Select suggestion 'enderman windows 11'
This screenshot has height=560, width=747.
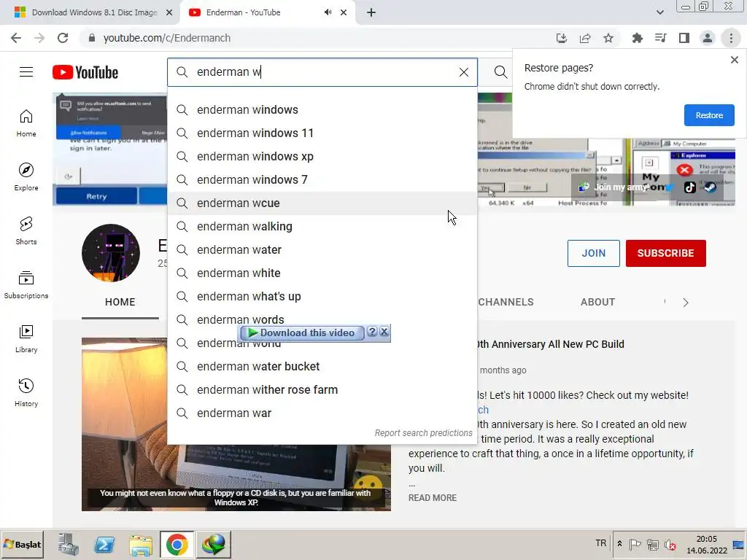pos(322,133)
